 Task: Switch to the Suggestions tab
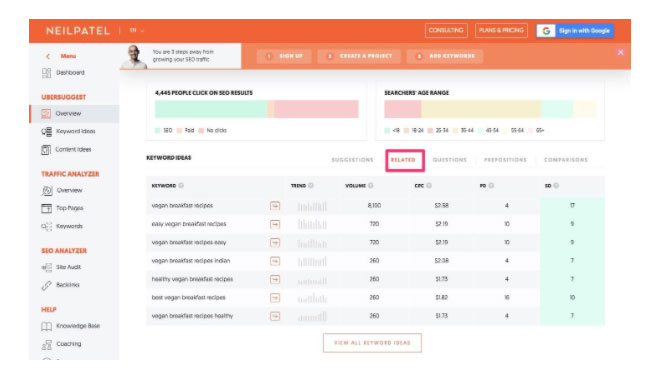pyautogui.click(x=352, y=160)
